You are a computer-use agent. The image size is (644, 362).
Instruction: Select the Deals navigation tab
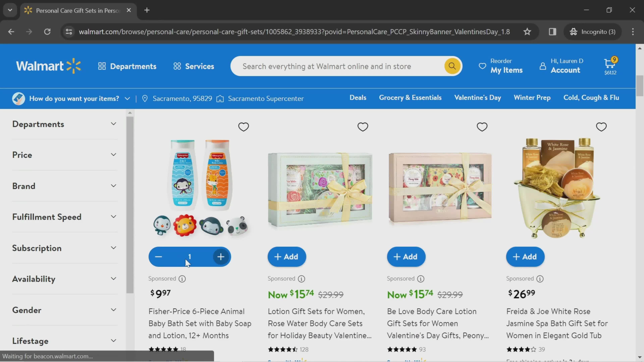click(358, 98)
